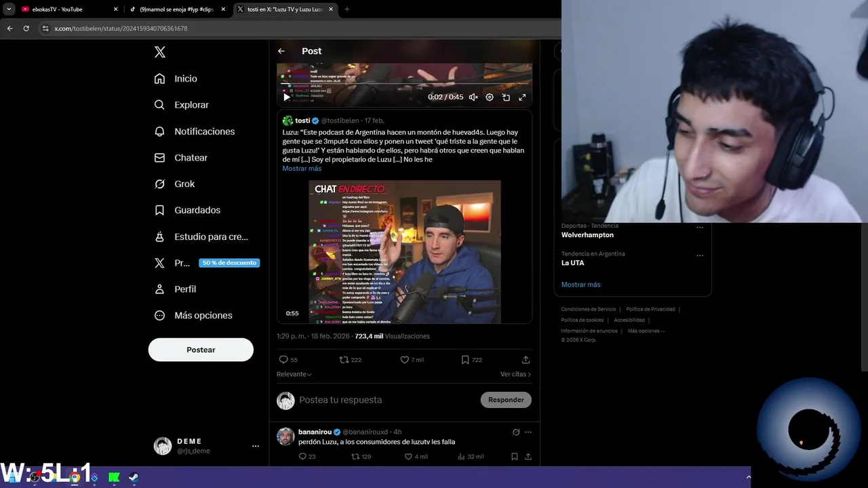Unmute the video with the speaker icon

(x=473, y=97)
